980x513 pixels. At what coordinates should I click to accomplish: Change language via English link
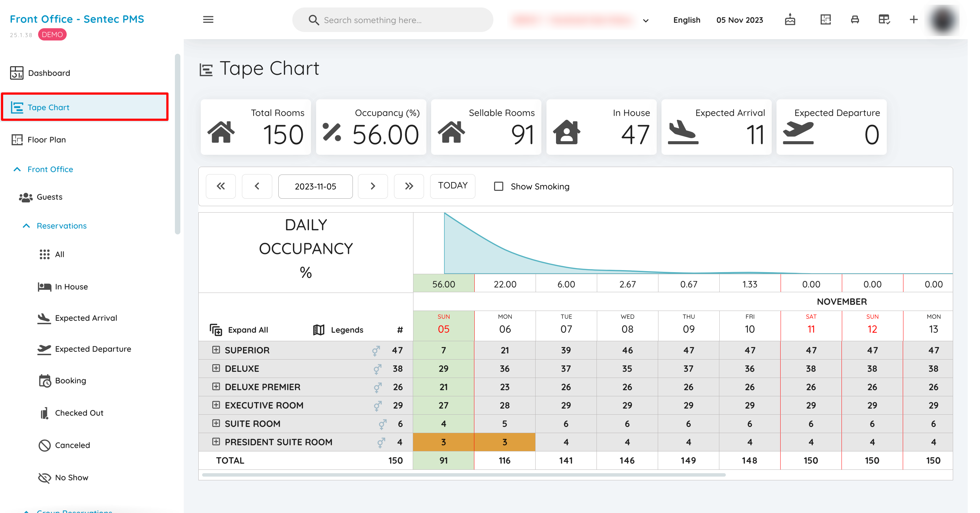687,20
